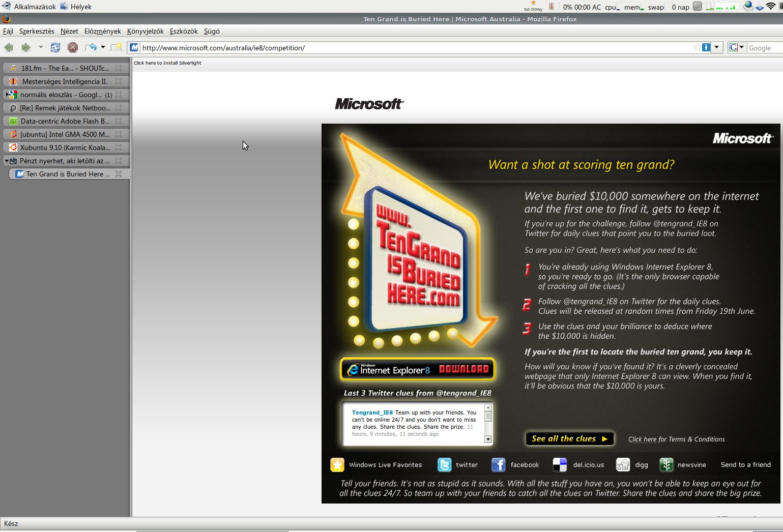Expand the normális eloszlás tab subtree
The image size is (783, 532).
pos(7,94)
